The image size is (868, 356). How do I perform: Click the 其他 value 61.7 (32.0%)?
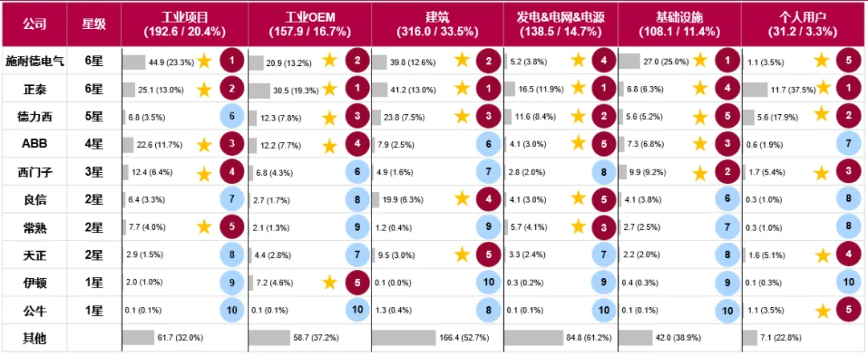coord(181,338)
